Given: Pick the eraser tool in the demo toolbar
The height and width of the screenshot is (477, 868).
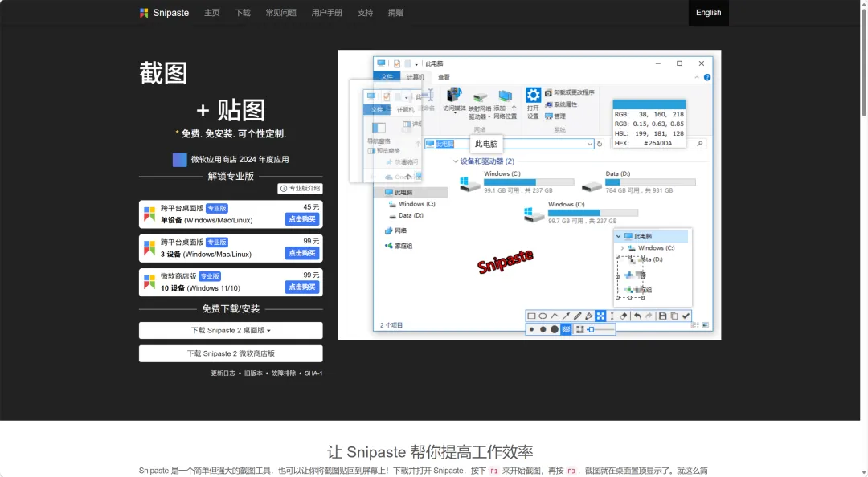Looking at the screenshot, I should [x=624, y=316].
